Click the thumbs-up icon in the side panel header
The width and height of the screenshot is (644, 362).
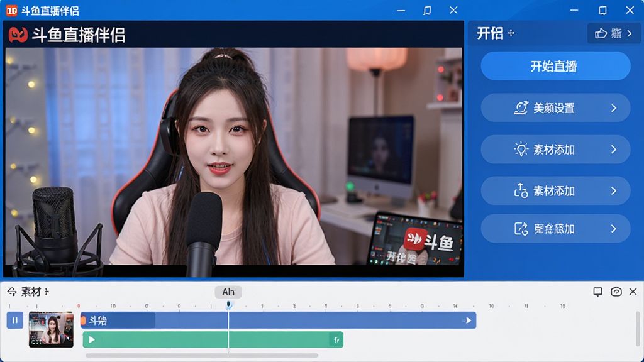pos(601,33)
